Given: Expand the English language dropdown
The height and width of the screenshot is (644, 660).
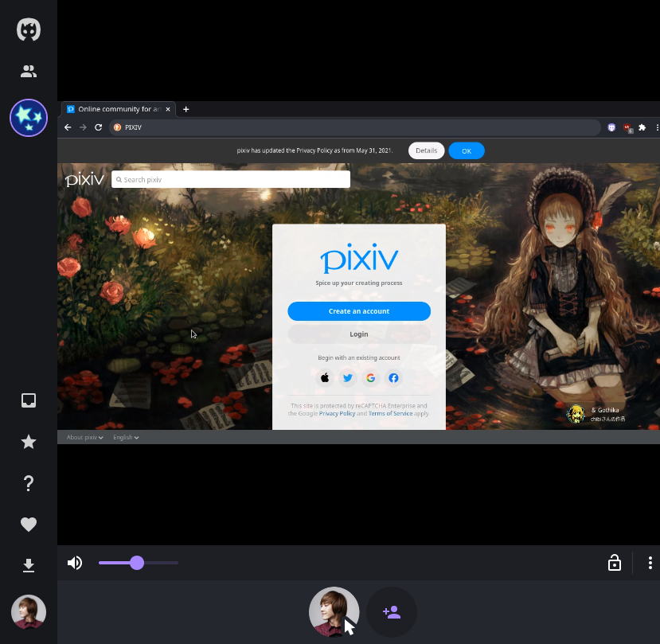Looking at the screenshot, I should point(126,437).
